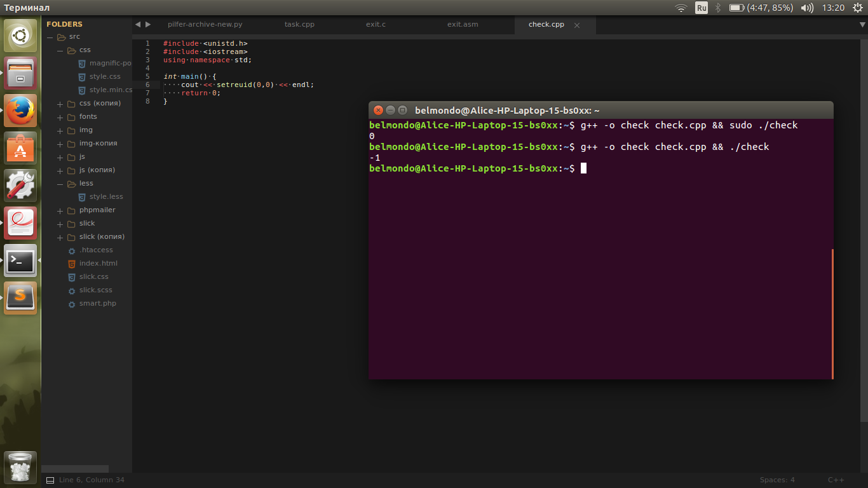Image resolution: width=868 pixels, height=488 pixels.
Task: Click line number 8 in gutter
Action: click(147, 101)
